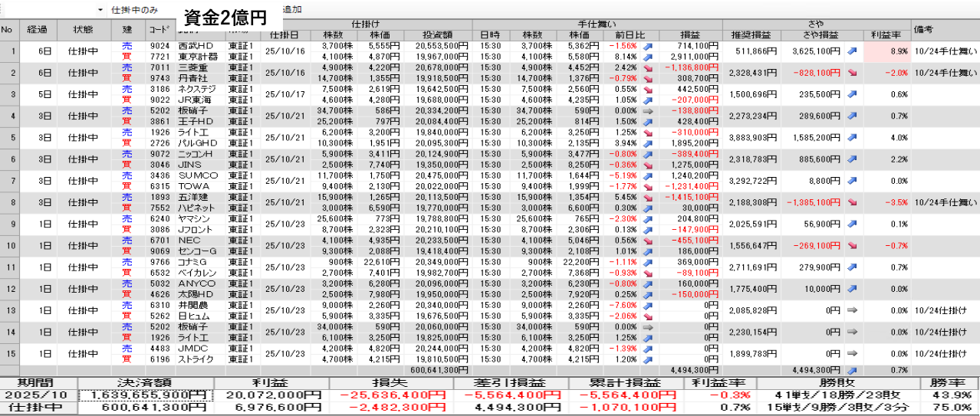
Task: Open the 仕掛中のみ filter combo box
Action: click(x=142, y=10)
